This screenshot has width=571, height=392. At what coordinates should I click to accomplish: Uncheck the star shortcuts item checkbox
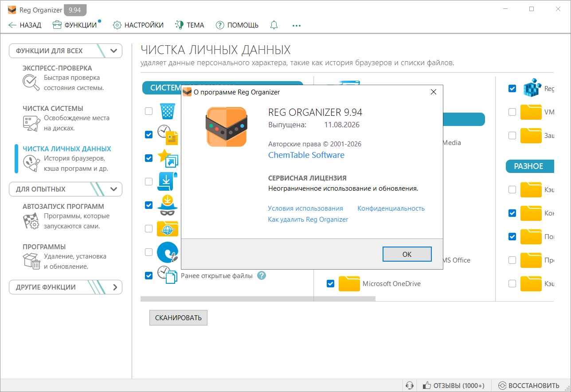click(149, 158)
